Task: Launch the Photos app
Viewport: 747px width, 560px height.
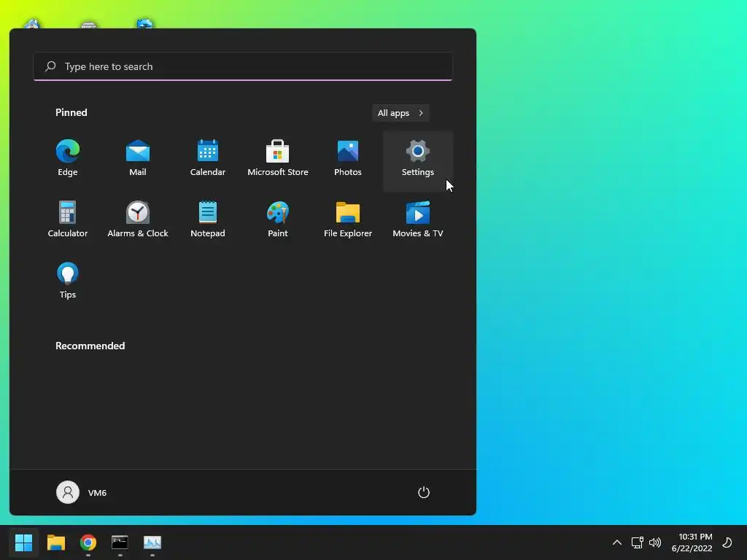Action: [348, 159]
